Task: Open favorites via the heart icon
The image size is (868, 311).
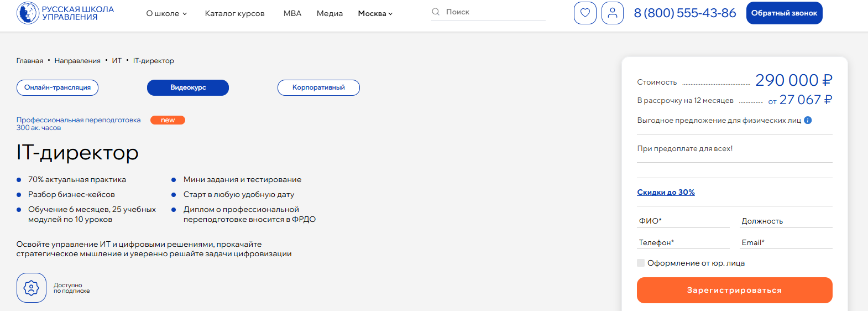Action: pos(585,13)
